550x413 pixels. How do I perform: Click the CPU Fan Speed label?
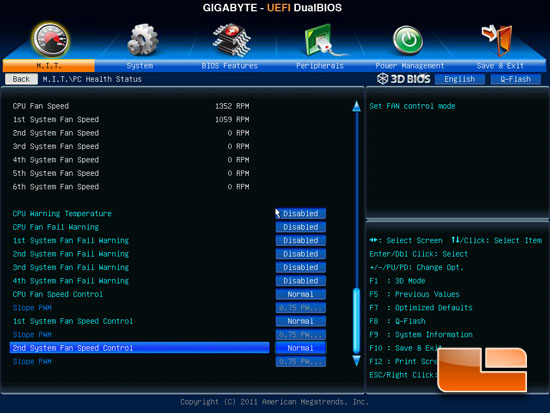pos(41,106)
